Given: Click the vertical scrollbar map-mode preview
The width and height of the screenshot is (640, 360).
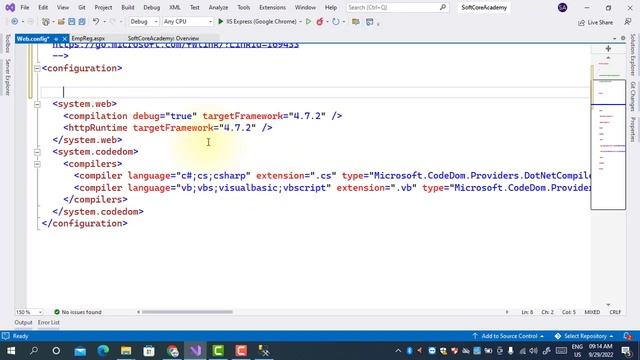Looking at the screenshot, I should [608, 145].
